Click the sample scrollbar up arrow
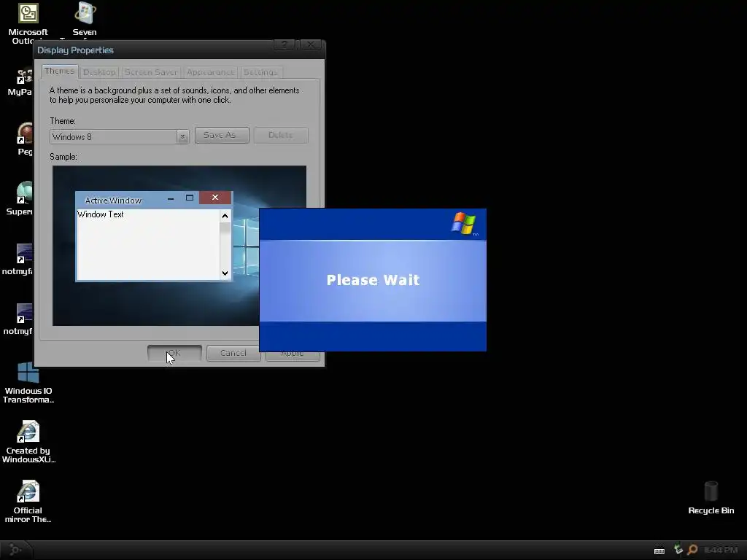The height and width of the screenshot is (560, 747). (x=225, y=216)
